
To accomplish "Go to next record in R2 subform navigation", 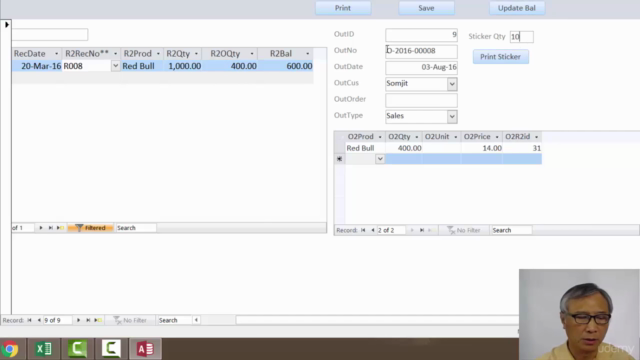I will 41,228.
